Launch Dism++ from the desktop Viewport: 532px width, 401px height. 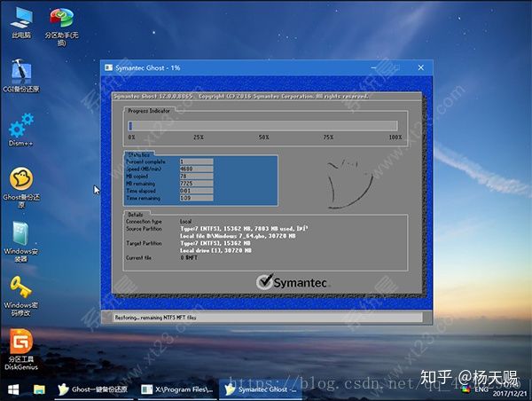(x=21, y=130)
